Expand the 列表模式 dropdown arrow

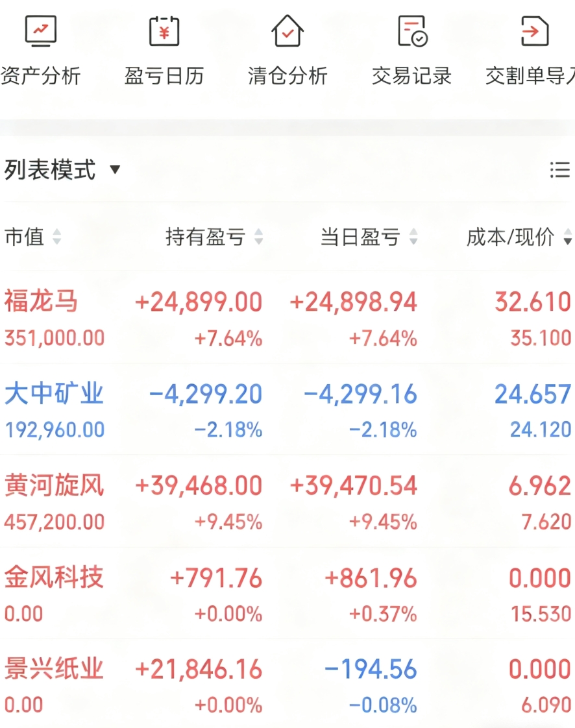click(115, 170)
